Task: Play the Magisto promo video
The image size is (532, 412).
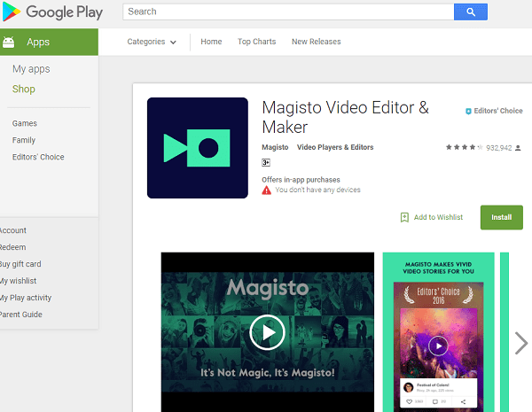Action: (268, 332)
